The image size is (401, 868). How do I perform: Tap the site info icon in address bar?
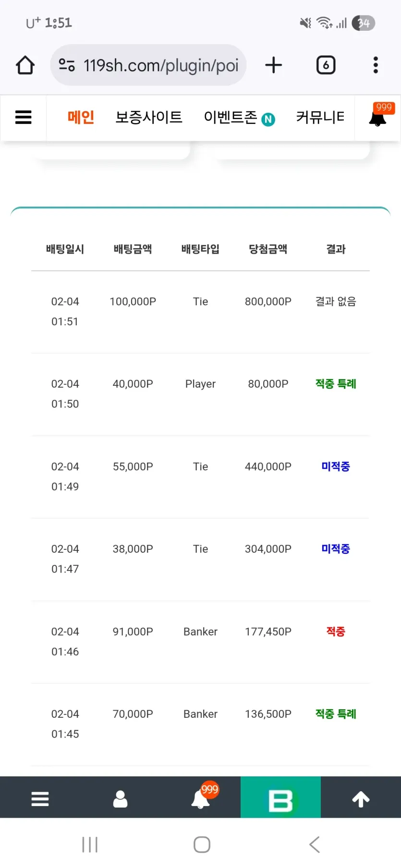point(67,65)
